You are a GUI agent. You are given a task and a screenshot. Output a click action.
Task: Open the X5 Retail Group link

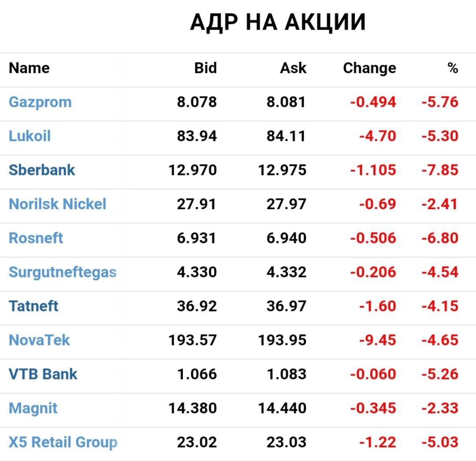[x=63, y=442]
